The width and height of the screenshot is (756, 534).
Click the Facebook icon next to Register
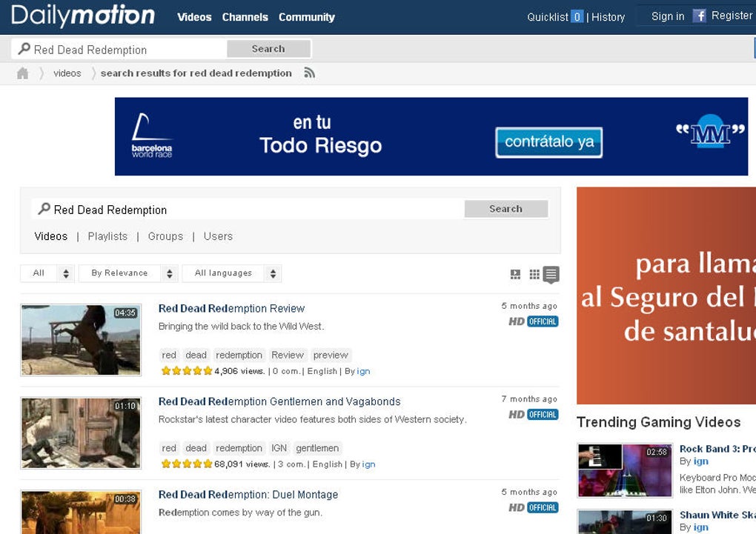(699, 16)
